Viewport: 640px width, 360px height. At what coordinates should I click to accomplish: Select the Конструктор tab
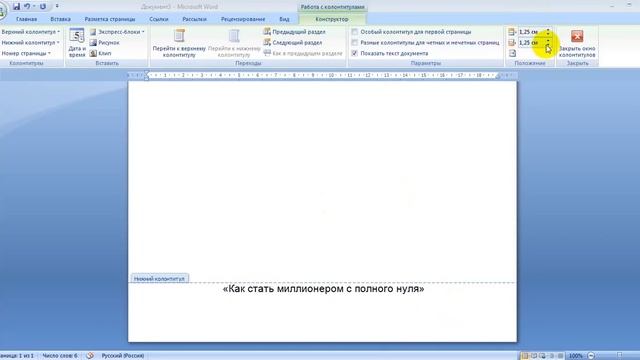(x=332, y=19)
